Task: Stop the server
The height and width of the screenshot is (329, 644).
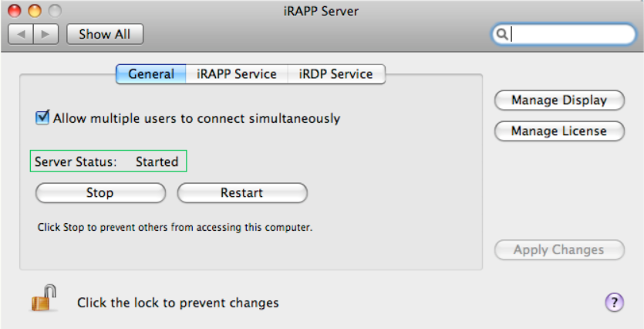Action: click(x=100, y=193)
